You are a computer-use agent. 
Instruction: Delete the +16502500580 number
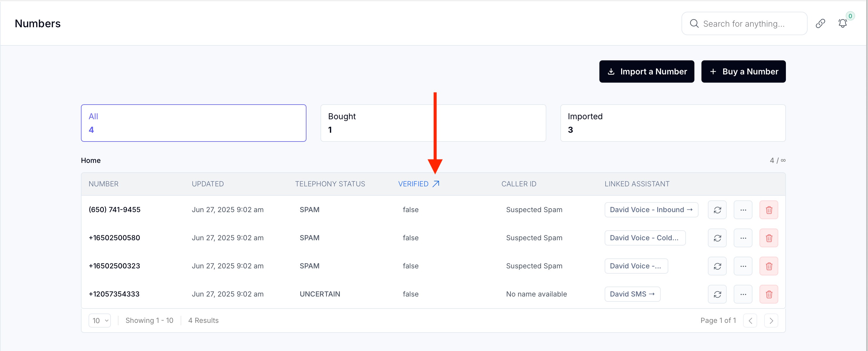(x=769, y=238)
